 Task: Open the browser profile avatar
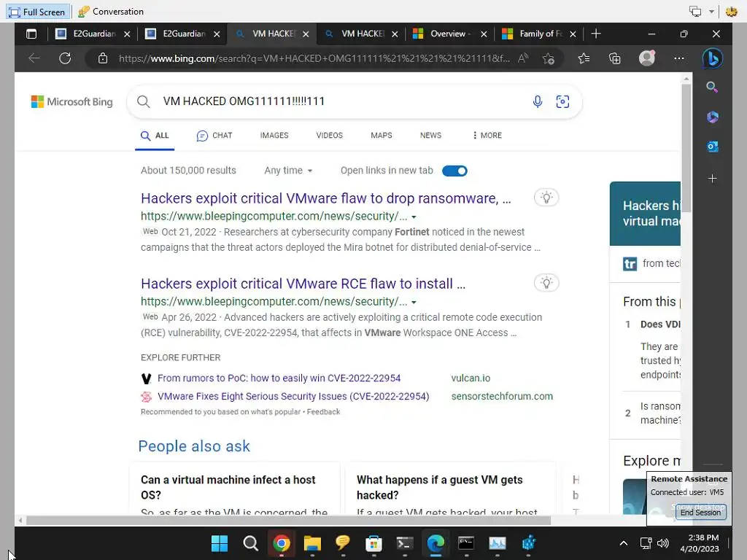(x=647, y=58)
